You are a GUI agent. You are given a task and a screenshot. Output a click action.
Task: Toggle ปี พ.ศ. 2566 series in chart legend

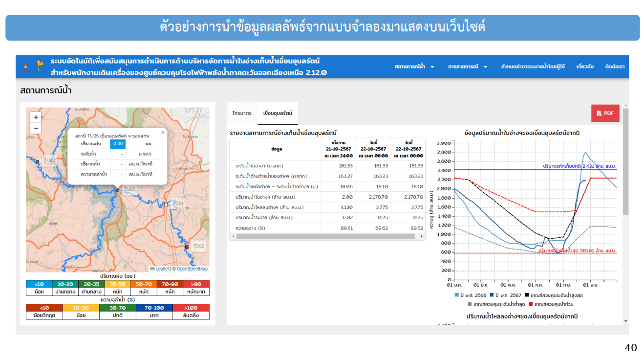(x=472, y=295)
